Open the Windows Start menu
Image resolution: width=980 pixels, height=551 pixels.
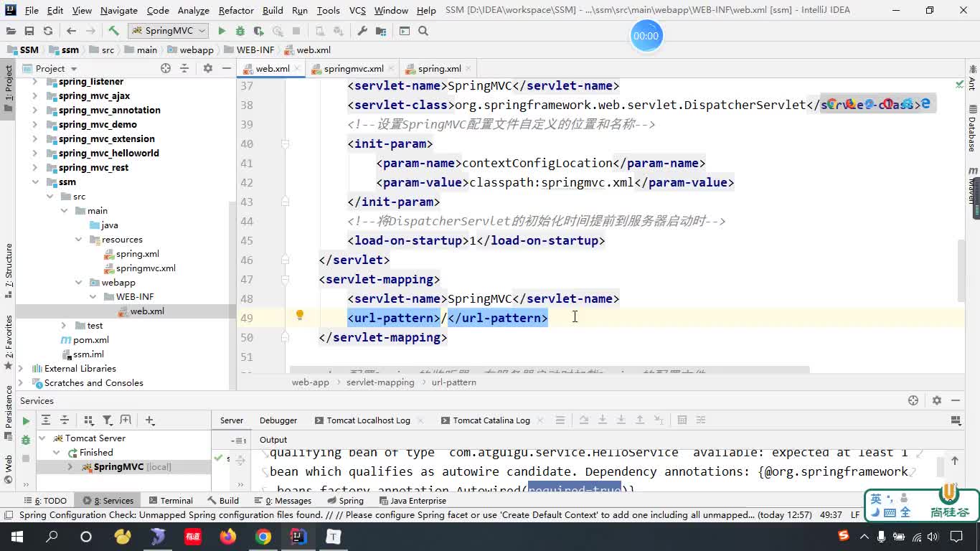tap(17, 537)
